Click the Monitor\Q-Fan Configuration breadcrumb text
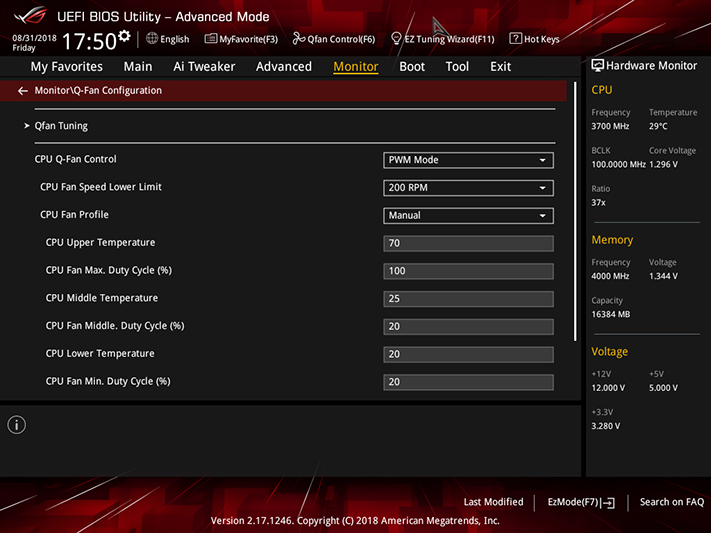Image resolution: width=711 pixels, height=533 pixels. [x=98, y=91]
